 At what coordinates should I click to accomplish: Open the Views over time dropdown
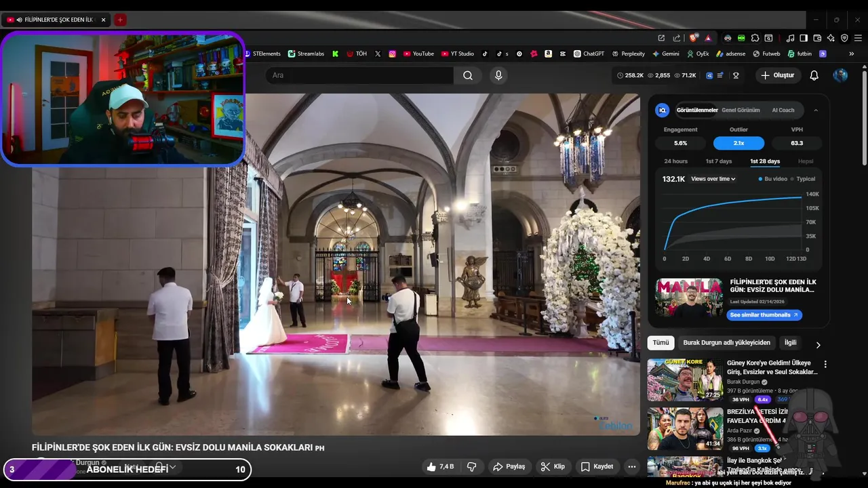click(x=713, y=179)
